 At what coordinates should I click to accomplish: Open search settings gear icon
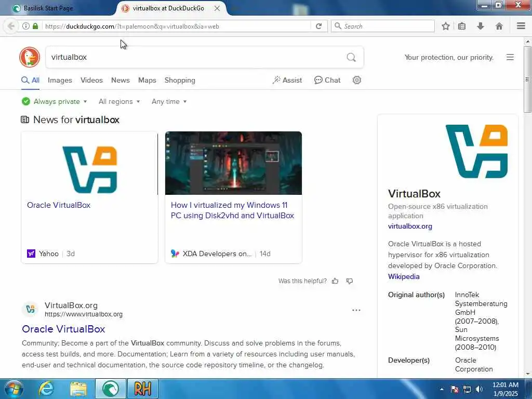coord(356,80)
